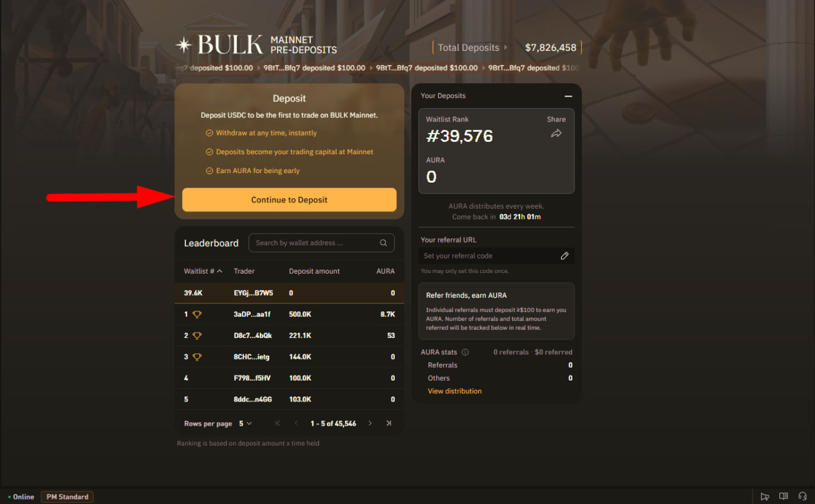Screen dimensions: 815x504
Task: Click the trophy icon for rank 1
Action: coord(197,314)
